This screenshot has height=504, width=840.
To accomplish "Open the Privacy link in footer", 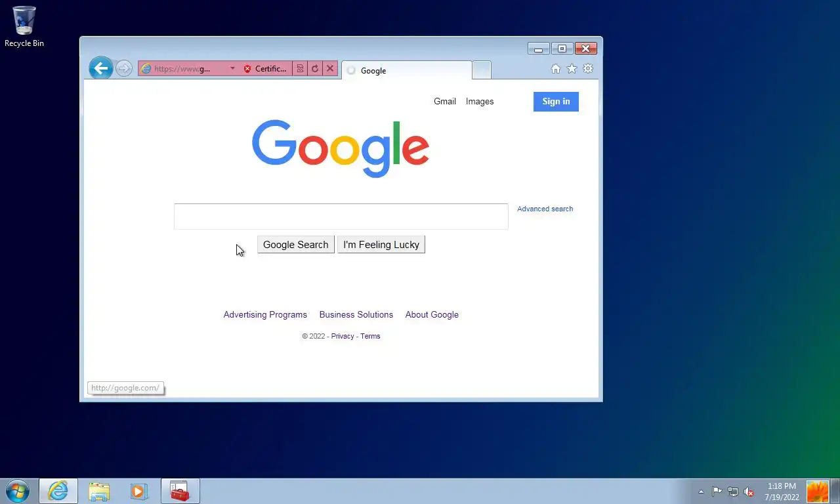I will pyautogui.click(x=343, y=336).
